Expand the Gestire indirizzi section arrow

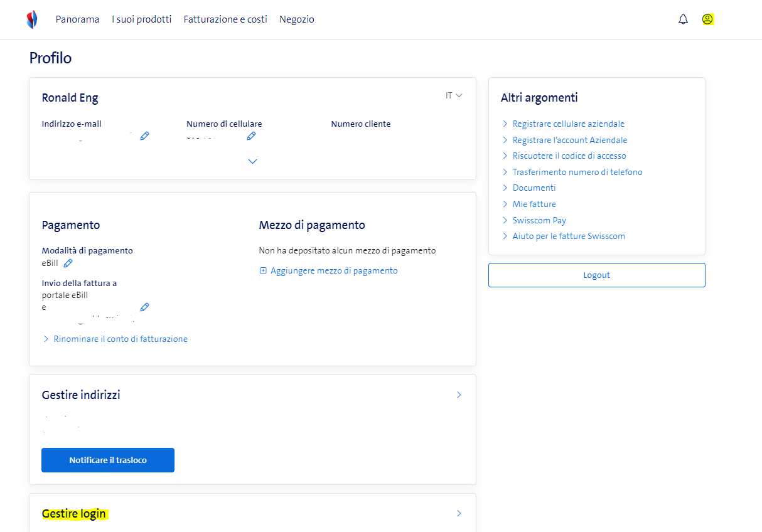pyautogui.click(x=459, y=395)
